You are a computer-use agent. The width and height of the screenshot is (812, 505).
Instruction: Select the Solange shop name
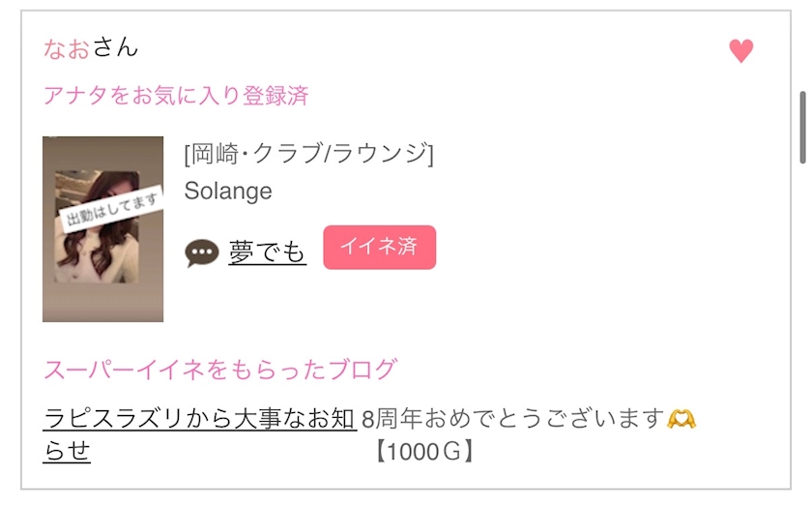pos(227,191)
